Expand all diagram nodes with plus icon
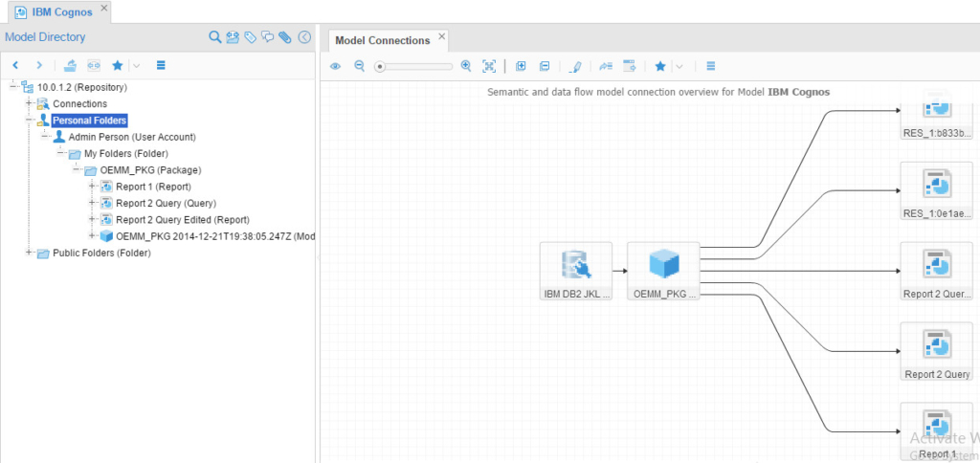The width and height of the screenshot is (980, 463). pyautogui.click(x=521, y=66)
